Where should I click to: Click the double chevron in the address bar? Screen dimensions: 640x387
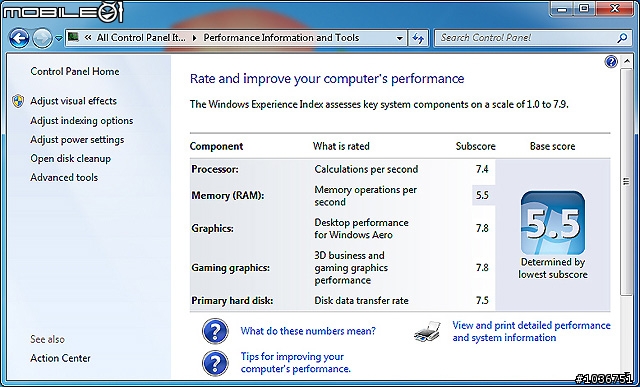click(88, 38)
